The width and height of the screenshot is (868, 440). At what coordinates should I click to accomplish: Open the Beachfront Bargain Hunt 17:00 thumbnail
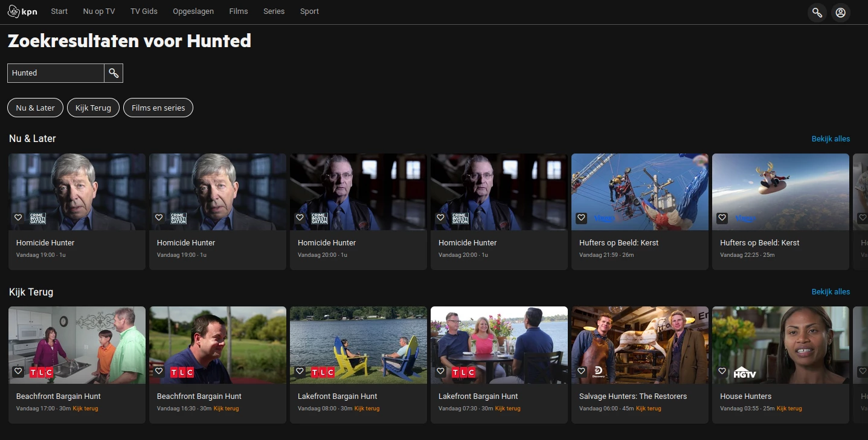[77, 345]
